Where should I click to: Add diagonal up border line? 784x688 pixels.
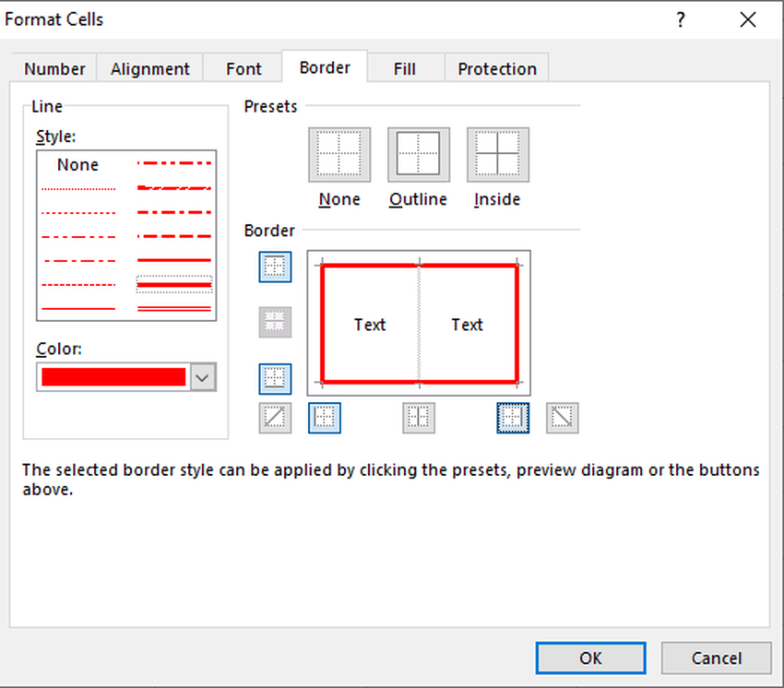coord(275,418)
